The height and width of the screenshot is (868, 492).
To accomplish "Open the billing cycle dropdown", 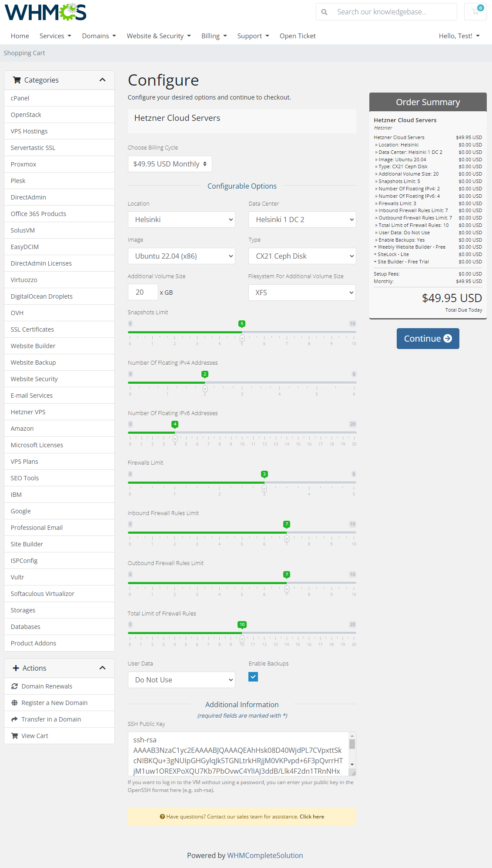I will [170, 164].
